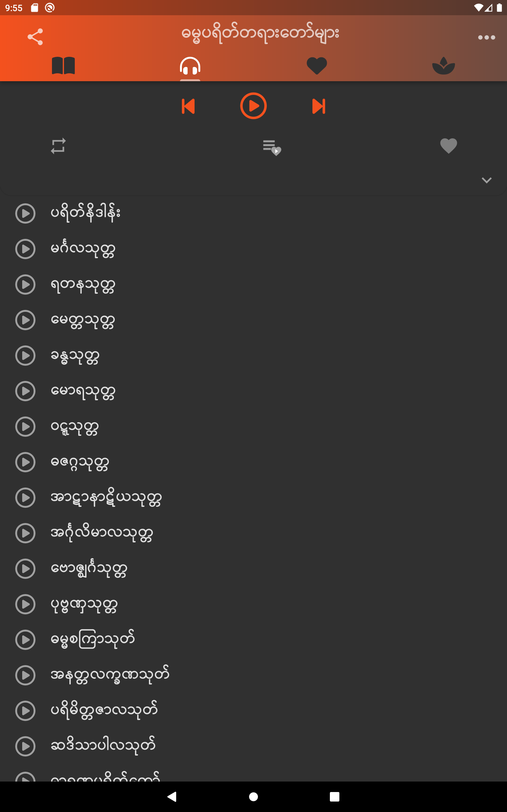
Task: Play the ခန္ဓသုတ္တ track
Action: pyautogui.click(x=25, y=356)
